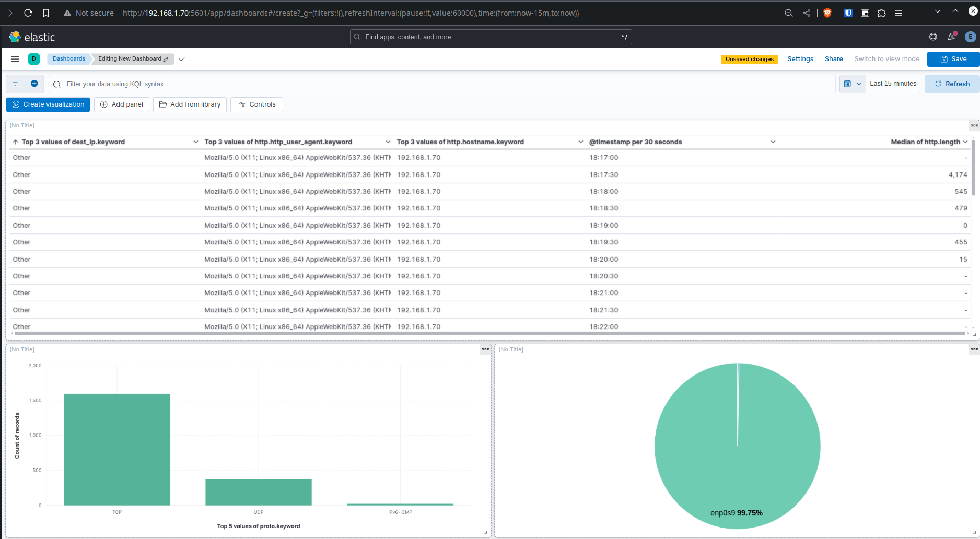The height and width of the screenshot is (539, 980).
Task: Open the newsfeed notifications icon
Action: pyautogui.click(x=952, y=37)
